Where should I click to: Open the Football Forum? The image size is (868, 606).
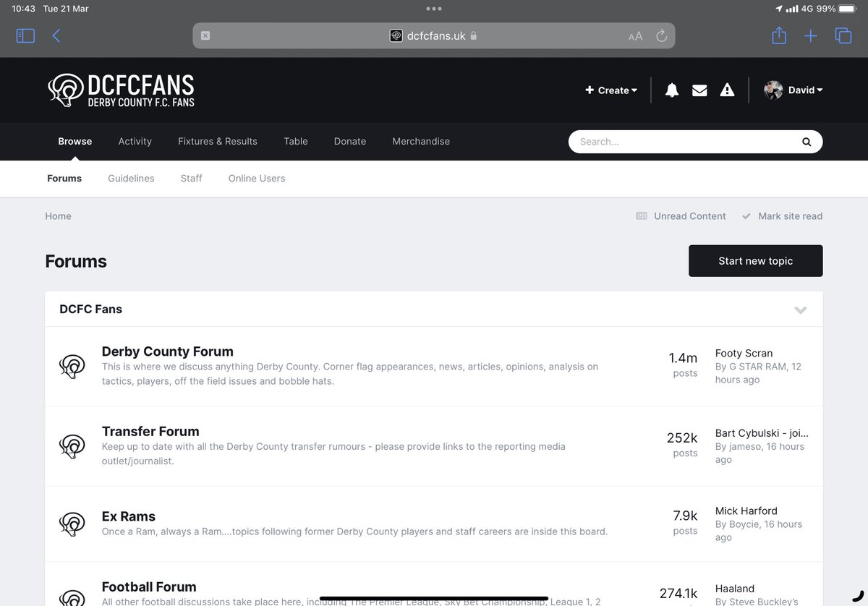149,586
